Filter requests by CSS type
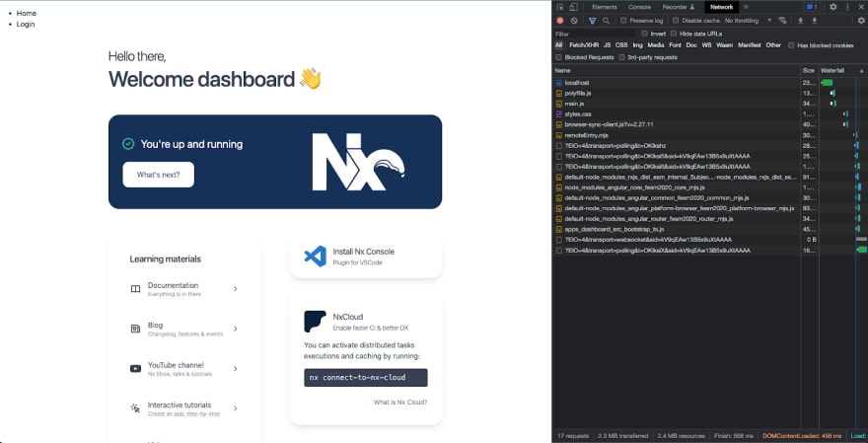Image resolution: width=868 pixels, height=443 pixels. (621, 45)
